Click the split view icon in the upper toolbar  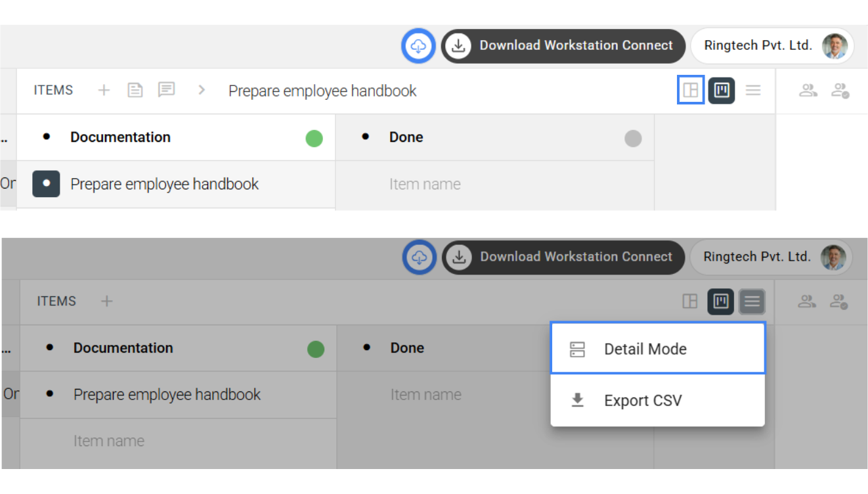(690, 91)
